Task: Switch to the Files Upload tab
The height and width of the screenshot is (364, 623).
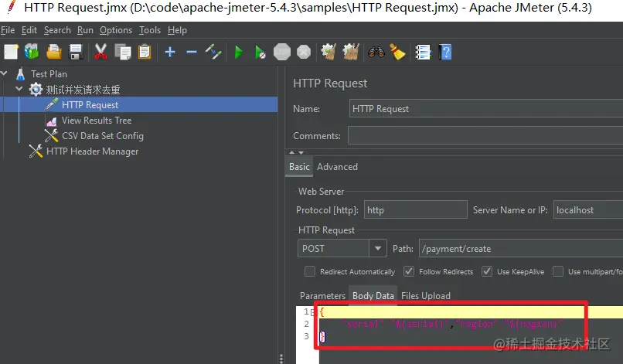Action: point(426,296)
